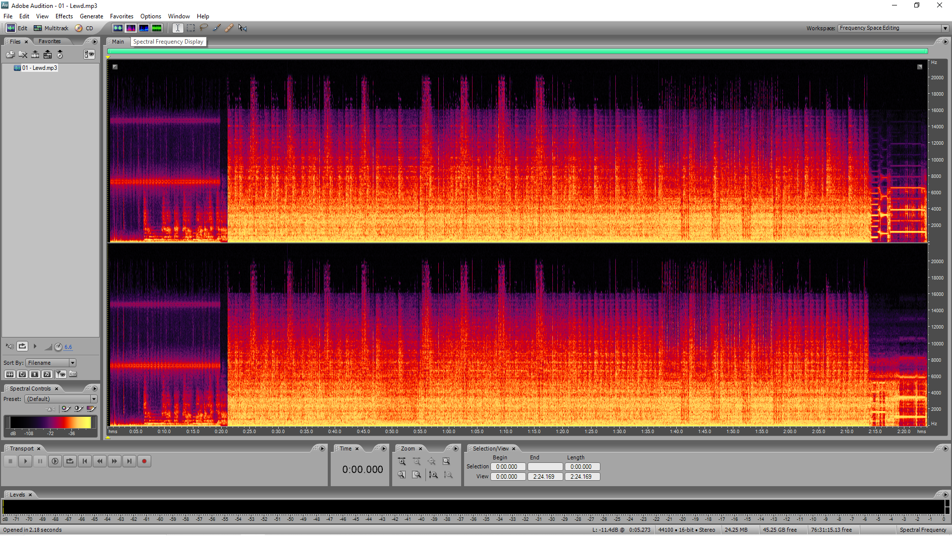Open the Options menu

coord(151,16)
